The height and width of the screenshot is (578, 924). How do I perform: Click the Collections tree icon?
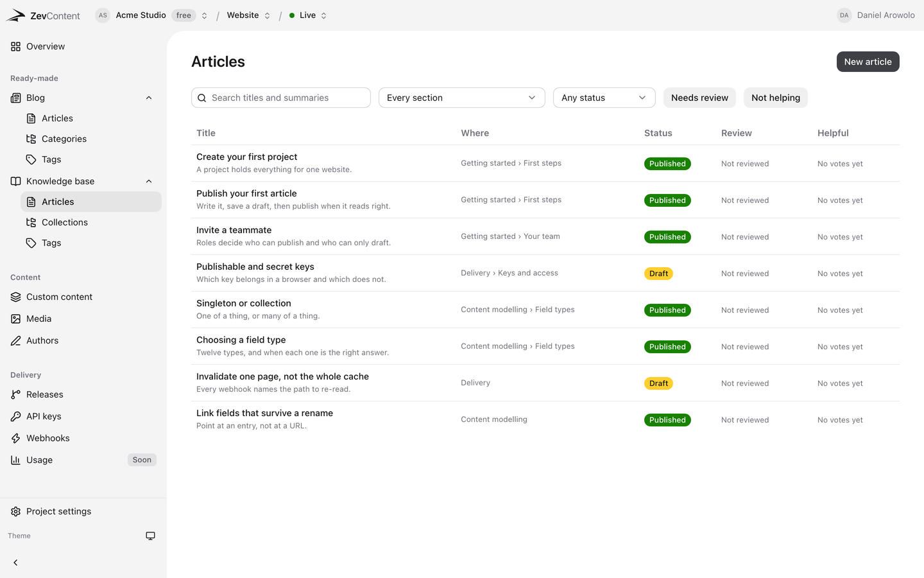[x=31, y=222]
